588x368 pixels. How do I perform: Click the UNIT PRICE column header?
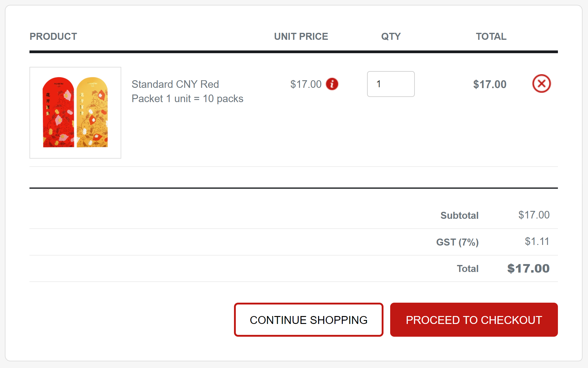(x=301, y=36)
